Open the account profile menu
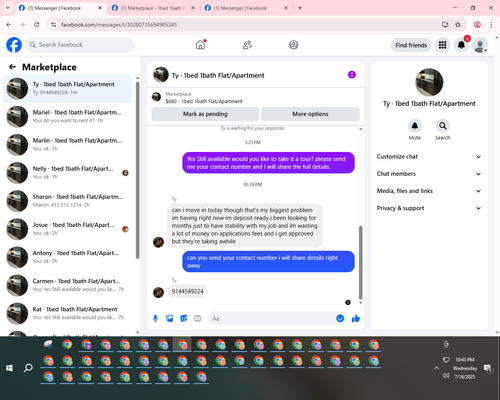500x400 pixels. 480,45
